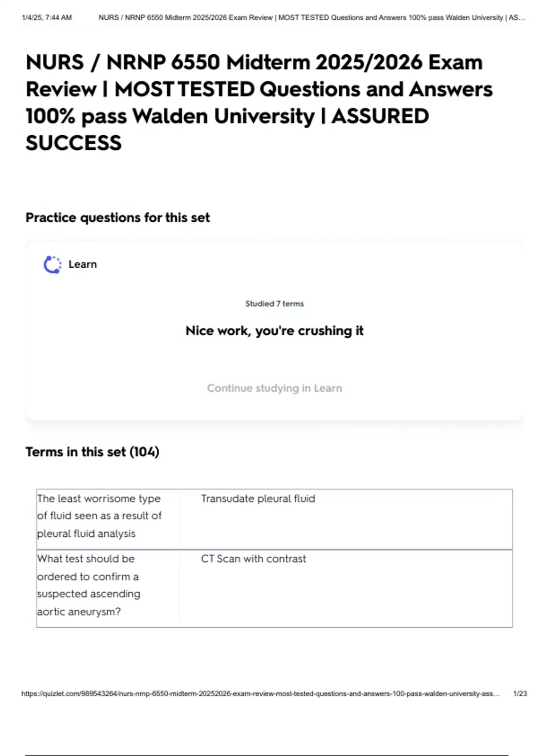Click the NURS / NRNP 6550 Midterm main title
534x756 pixels.
[254, 62]
